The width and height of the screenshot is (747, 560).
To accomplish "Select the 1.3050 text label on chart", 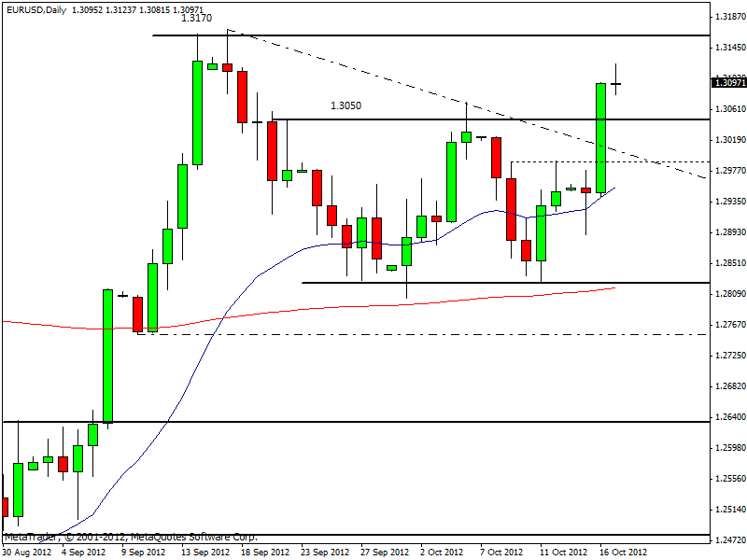I will point(345,105).
